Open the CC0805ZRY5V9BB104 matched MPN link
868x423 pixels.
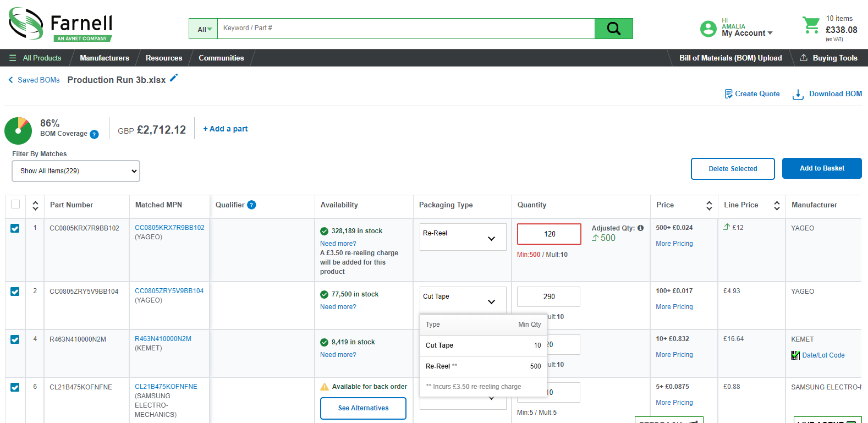tap(169, 291)
